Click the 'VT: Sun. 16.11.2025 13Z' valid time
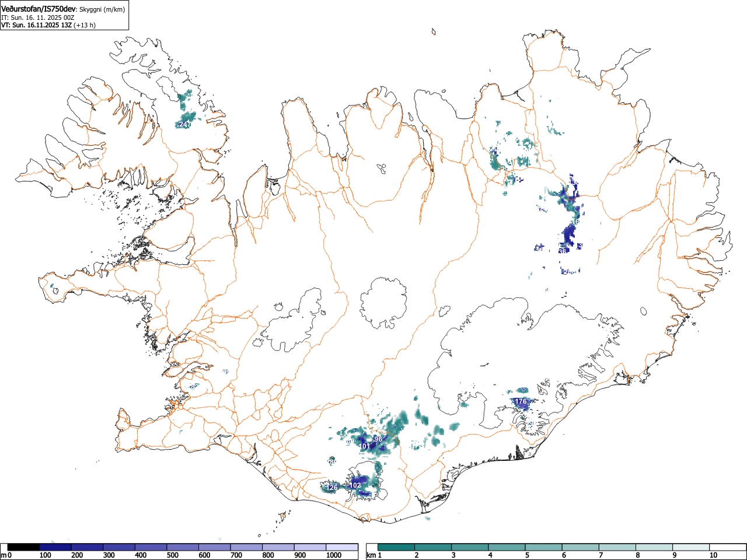Viewport: 747px width, 560px height. coord(36,25)
